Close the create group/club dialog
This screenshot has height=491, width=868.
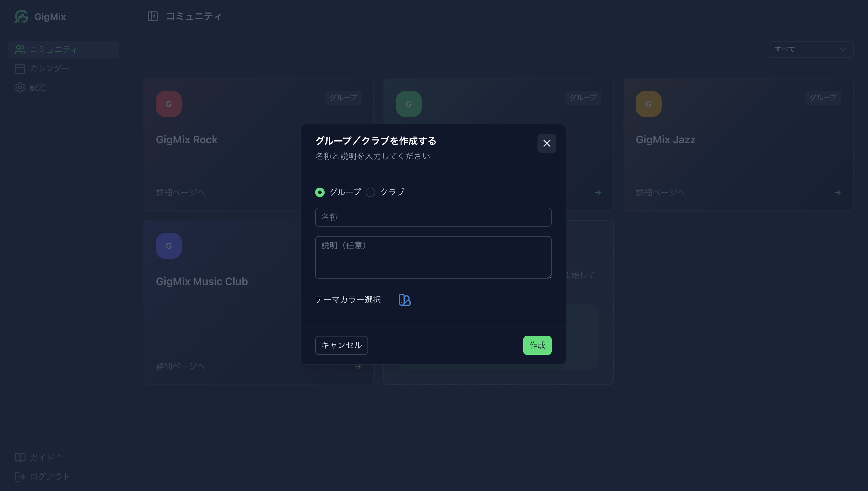tap(547, 143)
